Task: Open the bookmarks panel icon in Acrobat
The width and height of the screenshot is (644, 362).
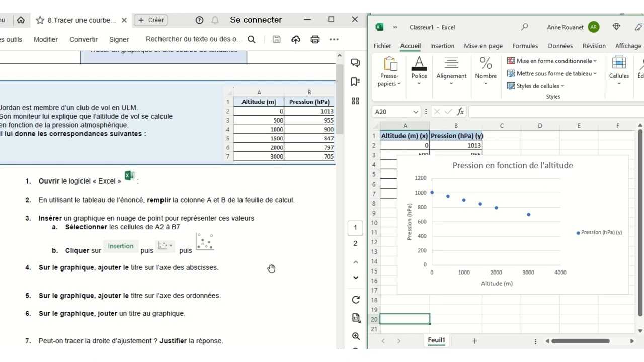Action: point(355,81)
